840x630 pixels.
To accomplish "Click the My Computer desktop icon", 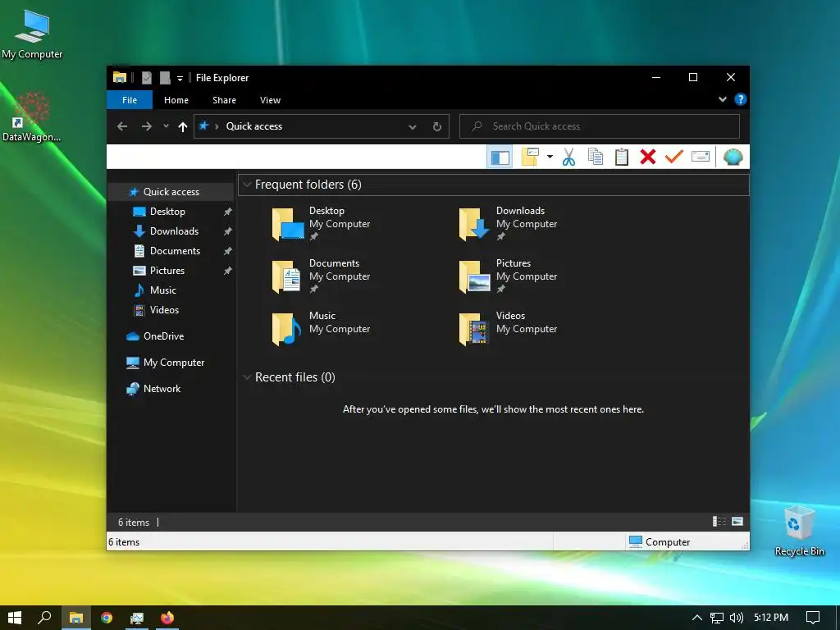I will tap(32, 34).
